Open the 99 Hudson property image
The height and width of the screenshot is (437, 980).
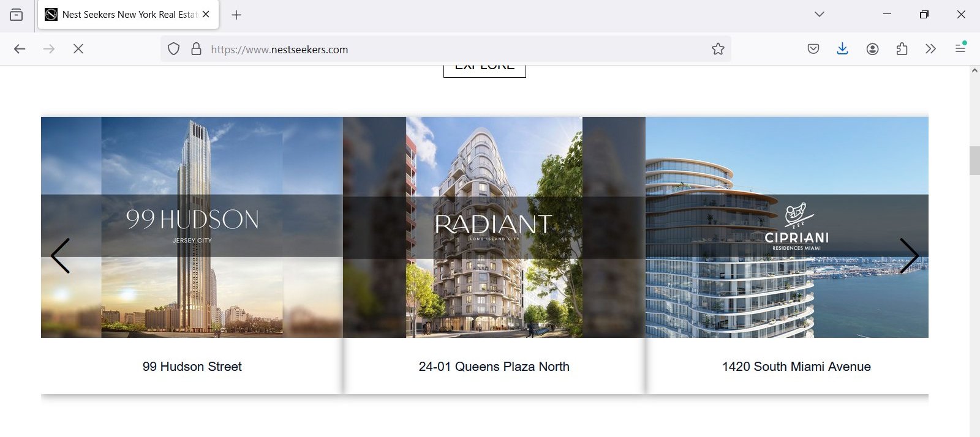click(x=192, y=227)
